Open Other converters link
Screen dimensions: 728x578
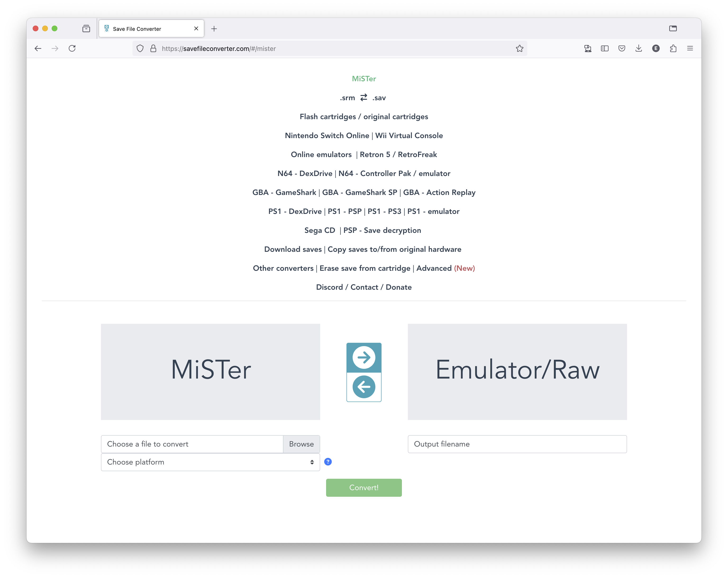[283, 268]
